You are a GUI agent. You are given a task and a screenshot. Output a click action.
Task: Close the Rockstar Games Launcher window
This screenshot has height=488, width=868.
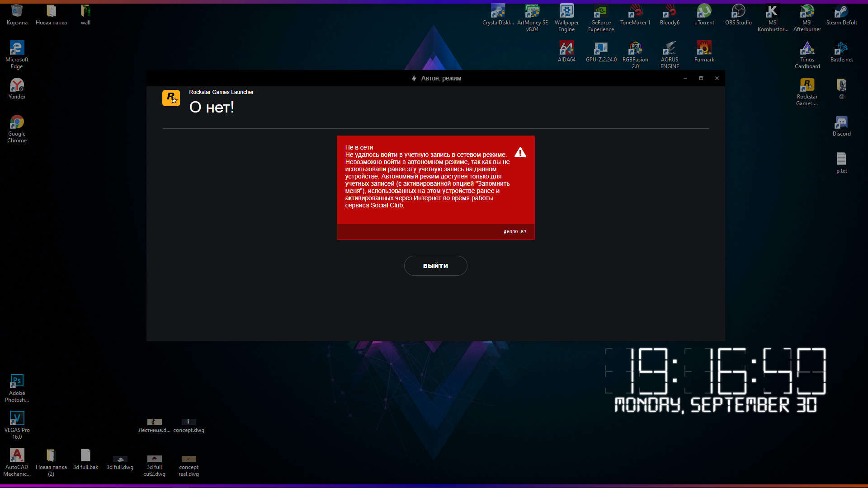[717, 78]
